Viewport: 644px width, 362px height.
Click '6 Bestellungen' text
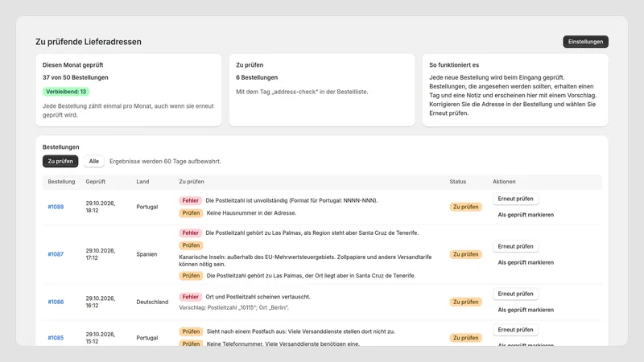coord(257,77)
